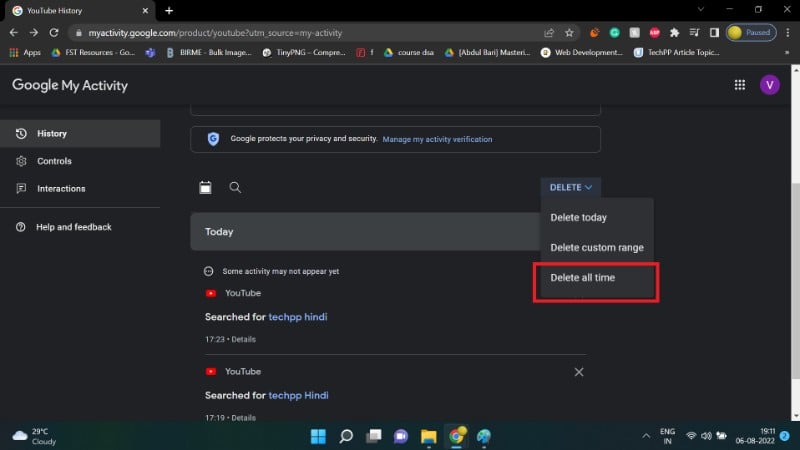Image resolution: width=800 pixels, height=450 pixels.
Task: Open Task View on the taskbar
Action: coord(373,436)
